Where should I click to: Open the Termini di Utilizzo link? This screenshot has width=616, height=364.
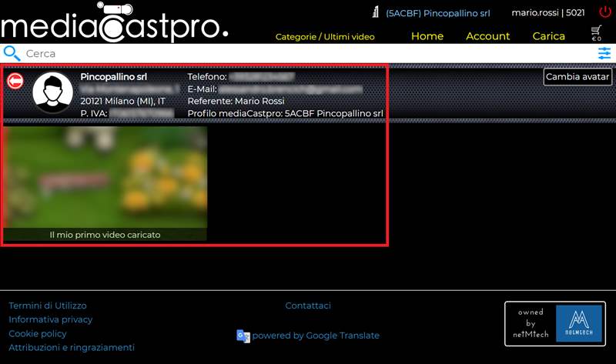48,306
